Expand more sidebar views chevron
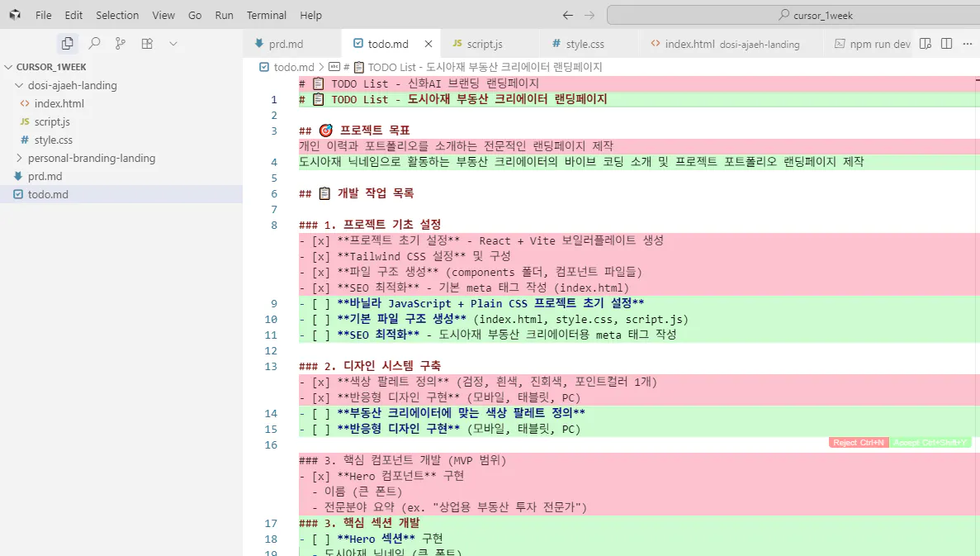 (x=173, y=43)
